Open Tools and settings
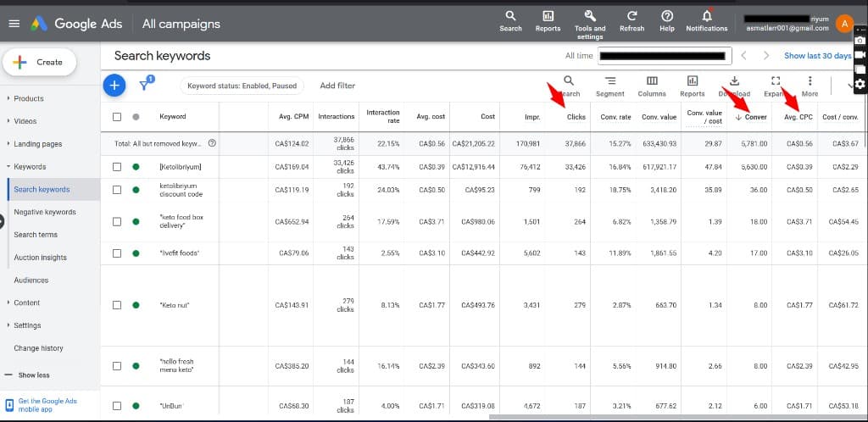 (x=590, y=25)
